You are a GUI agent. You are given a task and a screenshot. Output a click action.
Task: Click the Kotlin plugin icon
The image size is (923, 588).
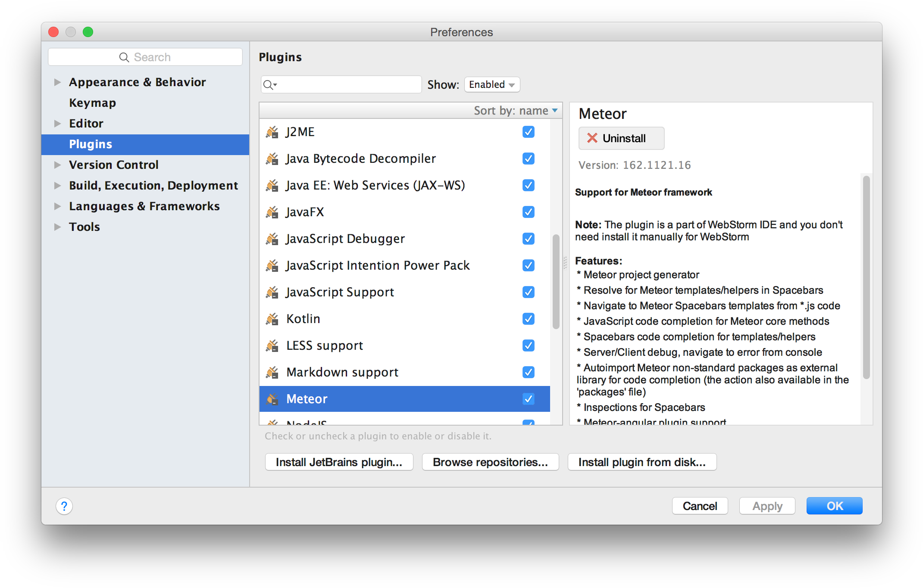(x=272, y=319)
